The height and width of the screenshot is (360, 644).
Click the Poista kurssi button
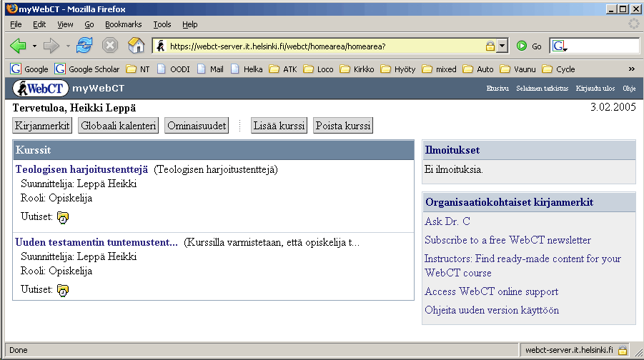tap(343, 126)
